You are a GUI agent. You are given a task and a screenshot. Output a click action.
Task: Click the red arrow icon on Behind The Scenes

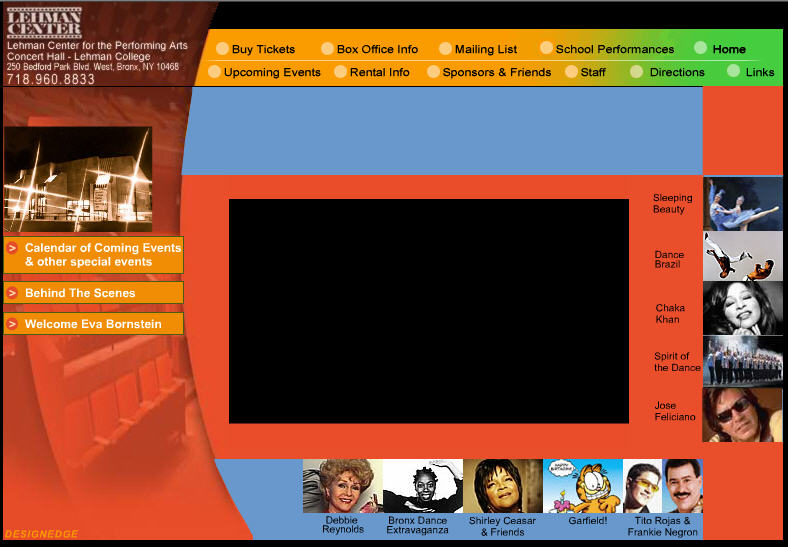pyautogui.click(x=13, y=293)
